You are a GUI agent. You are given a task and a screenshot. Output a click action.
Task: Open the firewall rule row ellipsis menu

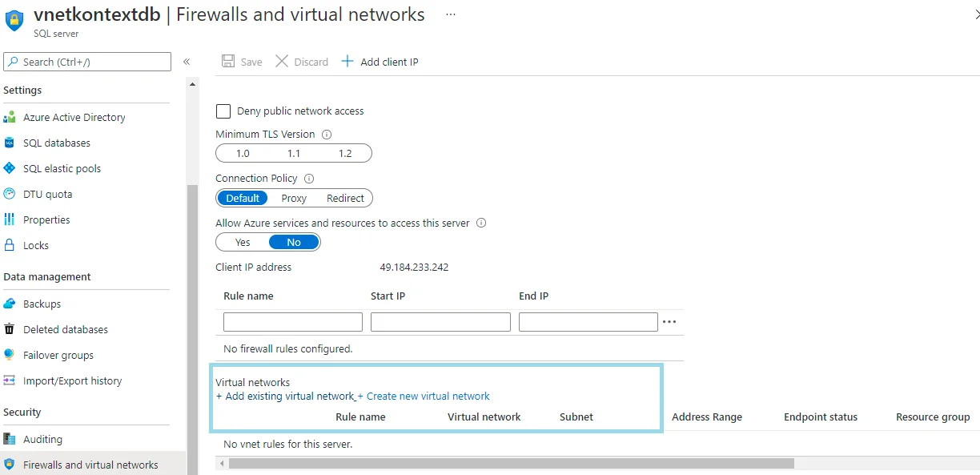[669, 322]
